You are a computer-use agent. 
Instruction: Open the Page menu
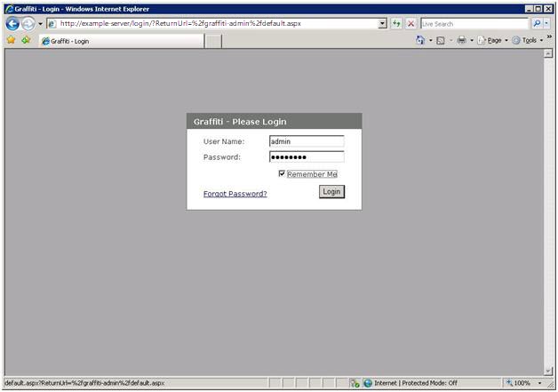tap(492, 41)
